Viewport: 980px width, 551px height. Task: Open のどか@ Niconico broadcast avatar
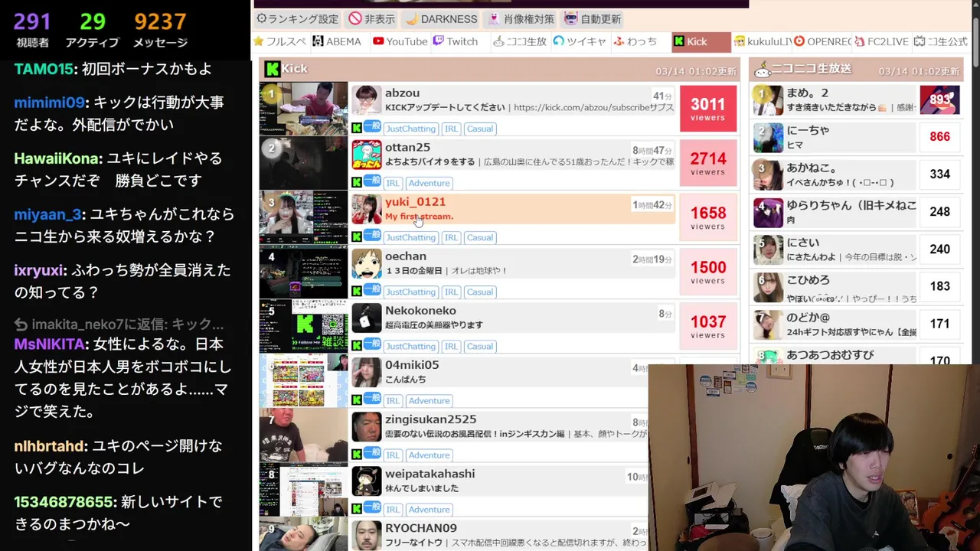(x=768, y=324)
